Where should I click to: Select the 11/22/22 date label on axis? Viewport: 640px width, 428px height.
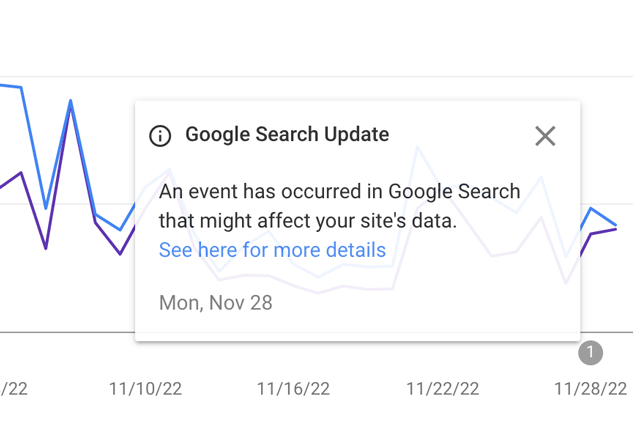(x=442, y=389)
